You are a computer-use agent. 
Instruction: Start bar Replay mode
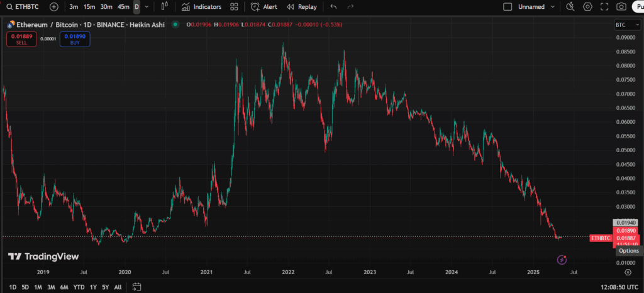click(x=301, y=7)
